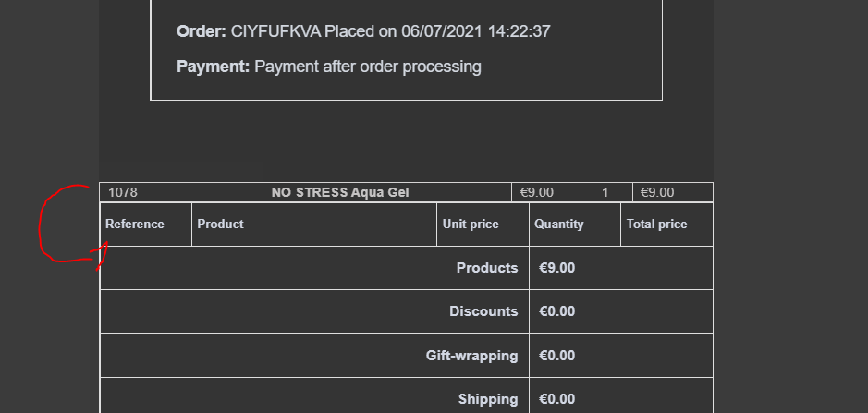Image resolution: width=868 pixels, height=413 pixels.
Task: Select the Payment after order processing text
Action: point(368,67)
